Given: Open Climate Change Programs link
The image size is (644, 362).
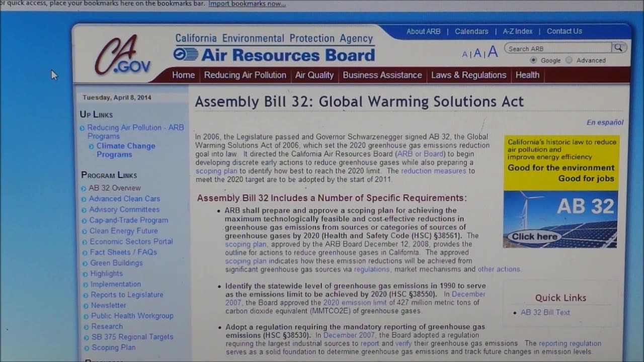Looking at the screenshot, I should (x=126, y=150).
